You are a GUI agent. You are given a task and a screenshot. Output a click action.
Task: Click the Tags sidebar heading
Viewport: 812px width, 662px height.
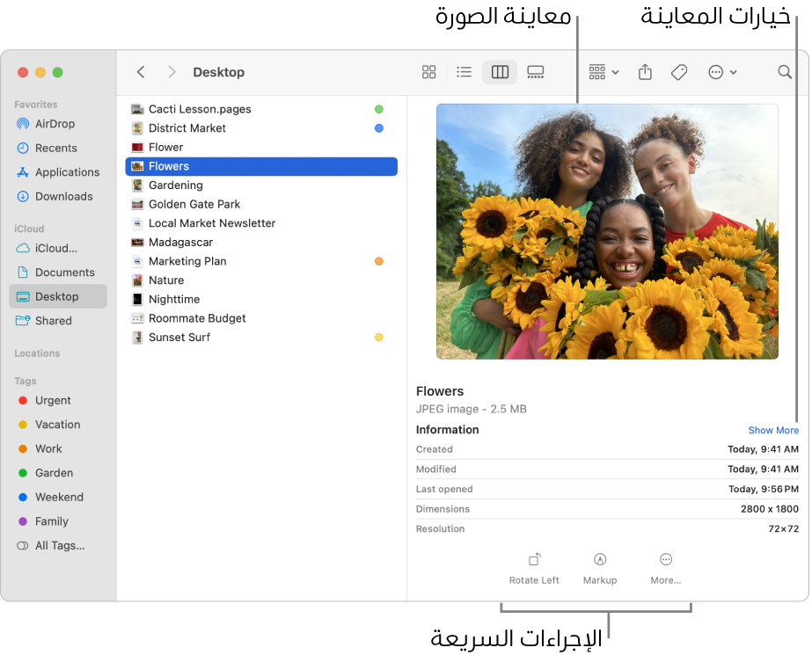click(26, 381)
